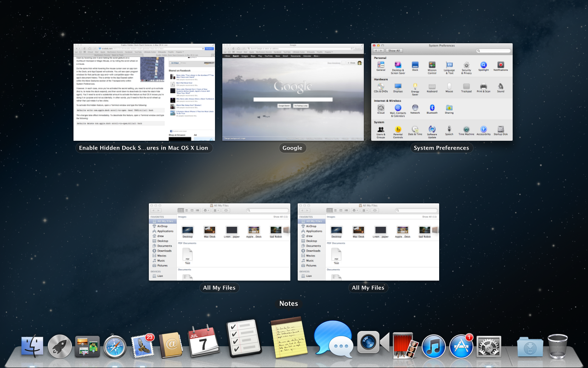Click Show All in System Preferences window
This screenshot has height=368, width=588.
394,51
